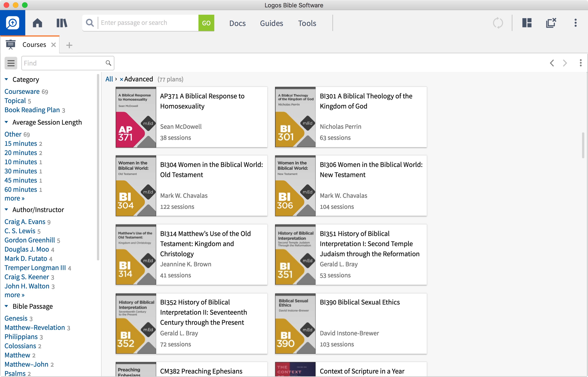Click the Courses presentation icon on tab
588x377 pixels.
11,45
